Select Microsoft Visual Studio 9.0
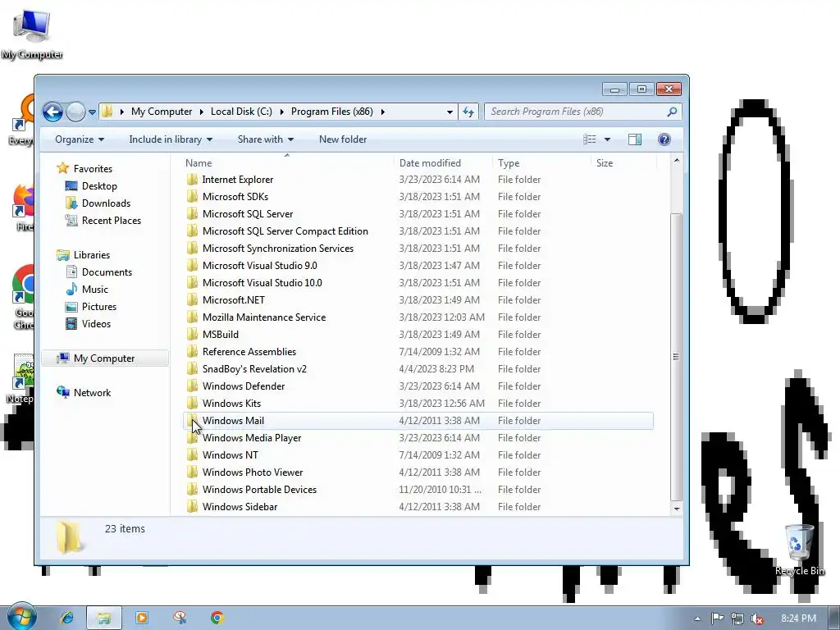The height and width of the screenshot is (630, 840). tap(260, 266)
